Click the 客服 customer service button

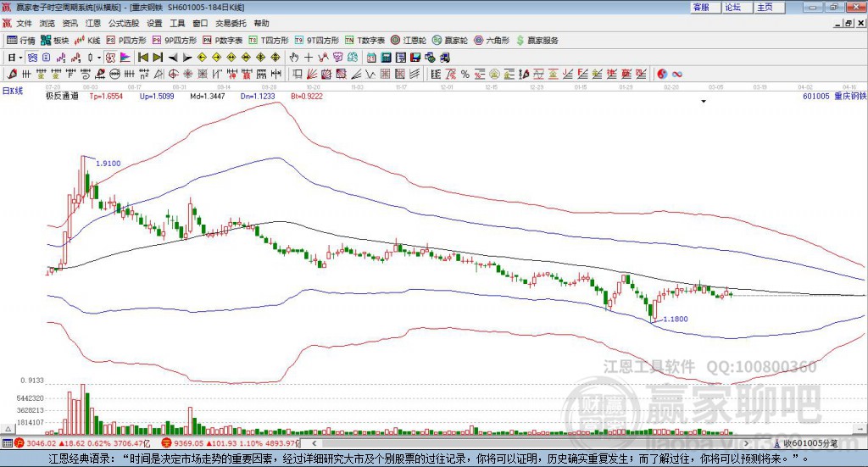[x=705, y=7]
